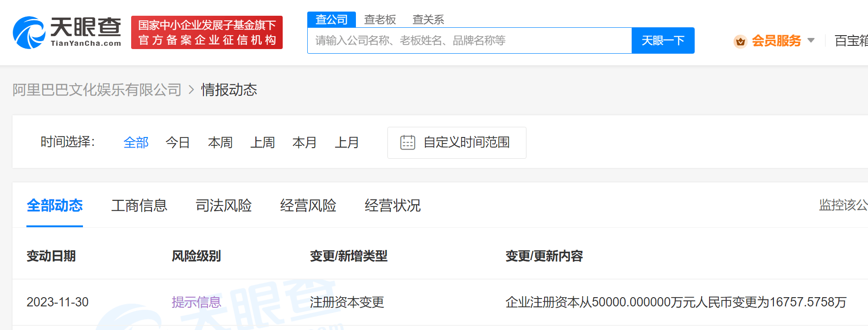This screenshot has width=868, height=330.
Task: Open the 经营状况 tab
Action: tap(393, 205)
